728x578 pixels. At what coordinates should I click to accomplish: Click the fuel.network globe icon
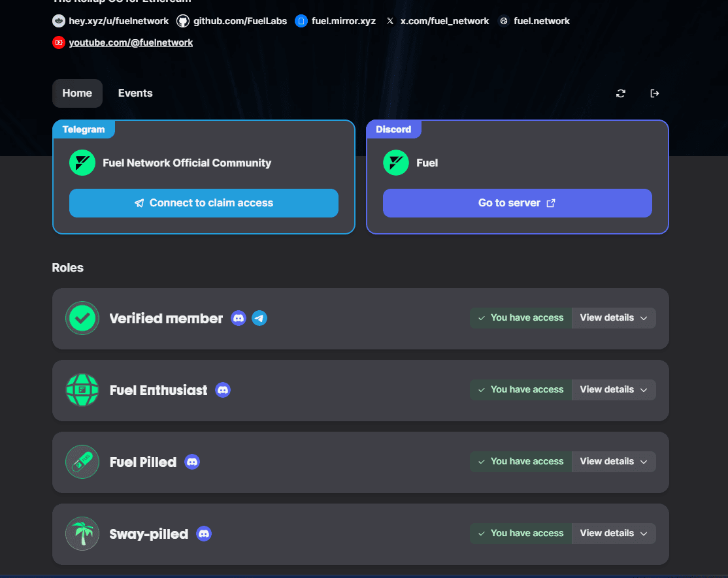(x=504, y=21)
